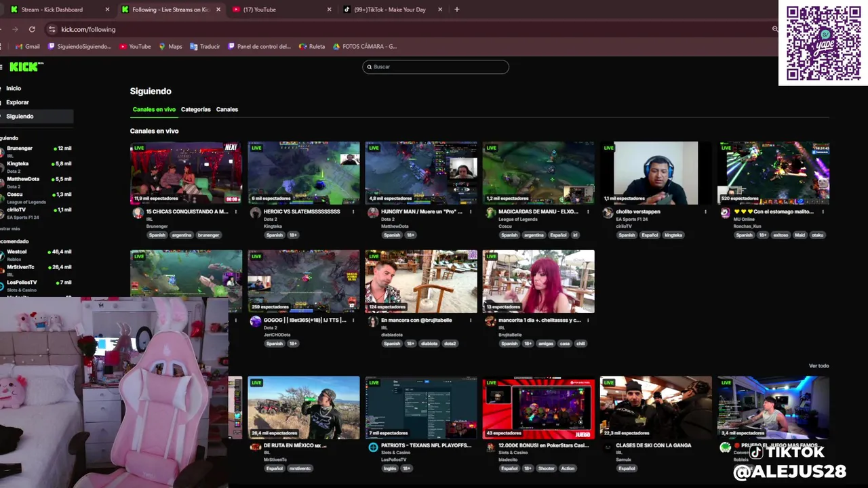The height and width of the screenshot is (488, 868).
Task: Open options menu for cholito verstappen stream
Action: [x=705, y=211]
